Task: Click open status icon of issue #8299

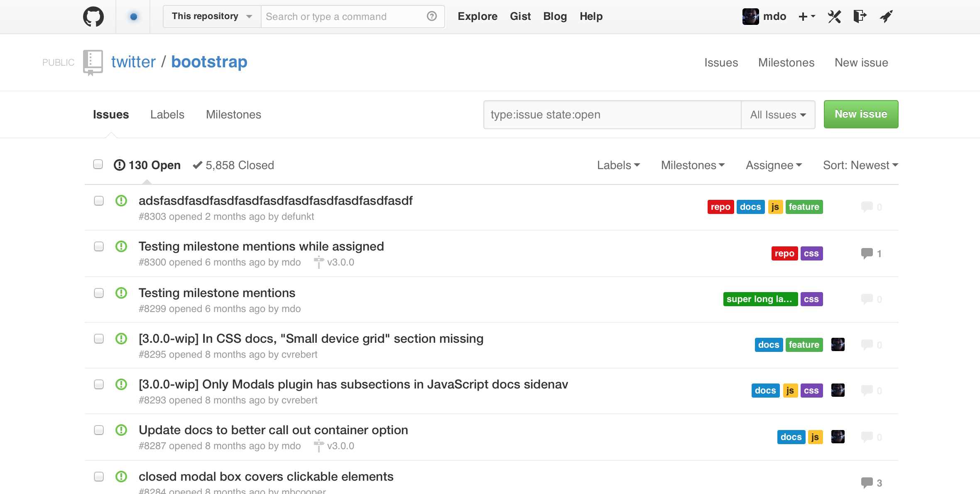Action: point(121,293)
